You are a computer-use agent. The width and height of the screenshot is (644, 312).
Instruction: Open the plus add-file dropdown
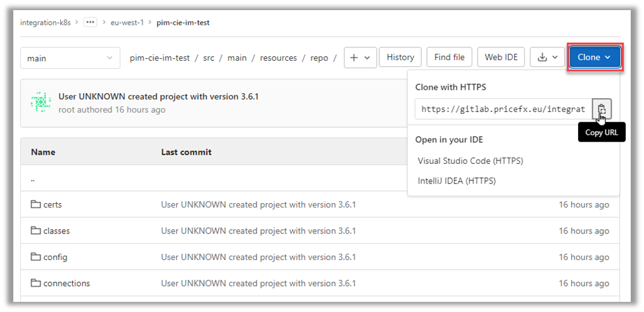point(360,58)
